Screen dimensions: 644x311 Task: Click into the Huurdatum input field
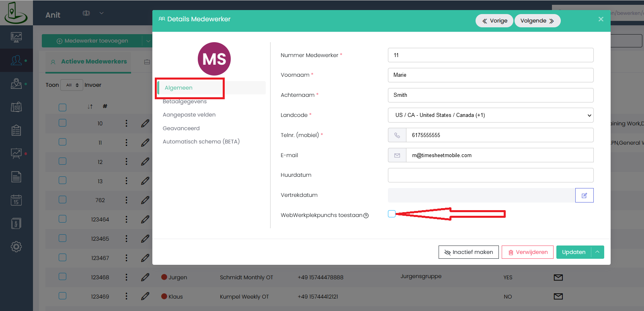coord(490,175)
